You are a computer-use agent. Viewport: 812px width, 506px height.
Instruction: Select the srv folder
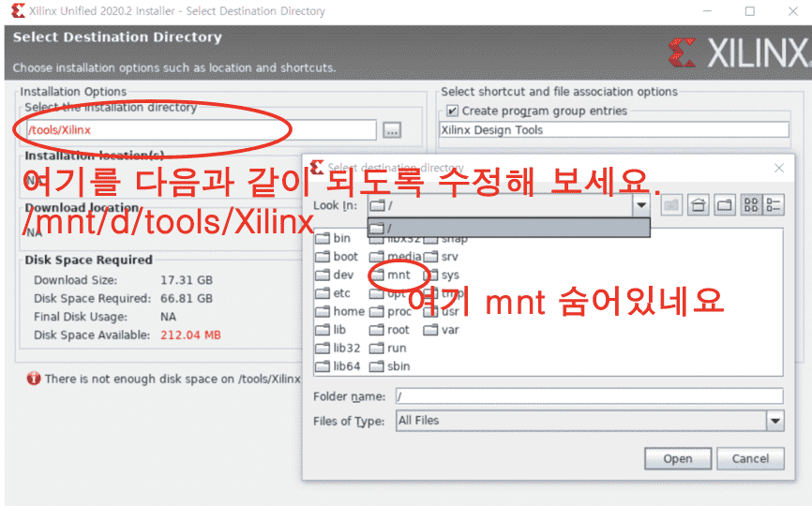(x=442, y=257)
